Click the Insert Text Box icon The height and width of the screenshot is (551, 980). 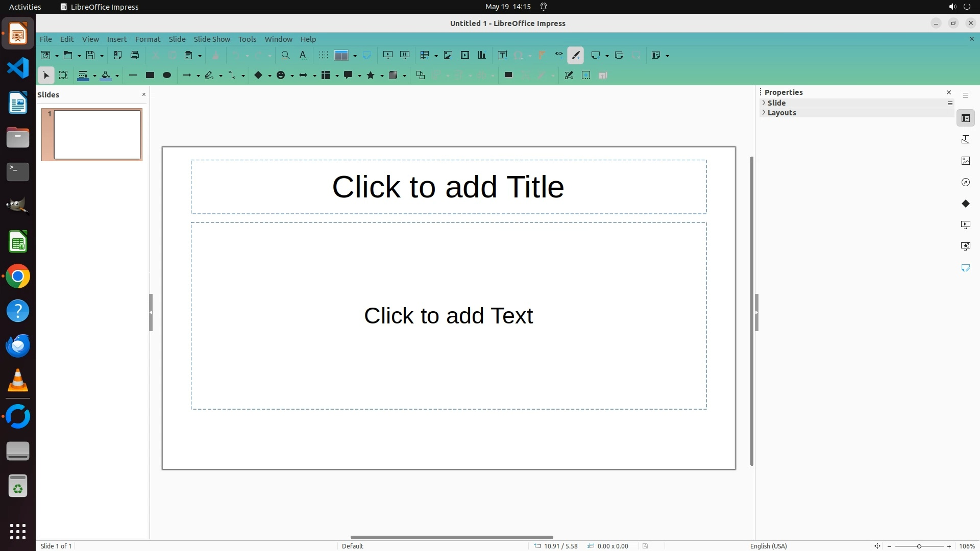pos(502,55)
